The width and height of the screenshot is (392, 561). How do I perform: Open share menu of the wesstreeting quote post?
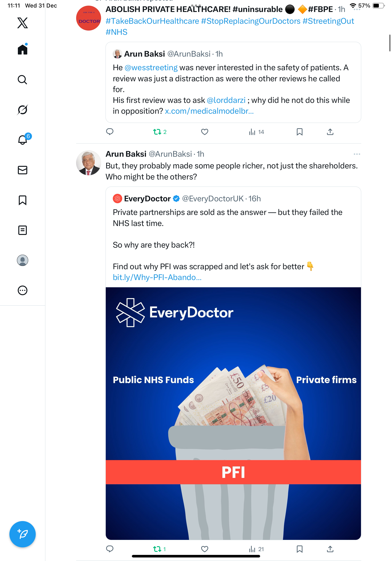pyautogui.click(x=330, y=132)
